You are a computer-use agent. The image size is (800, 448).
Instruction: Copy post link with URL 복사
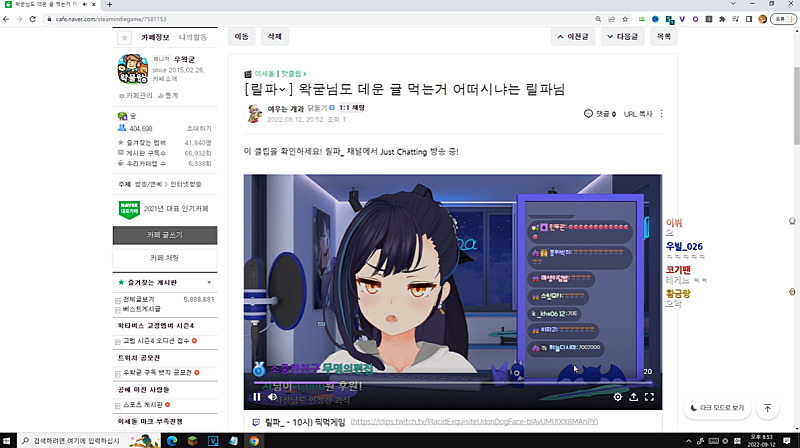pos(638,114)
